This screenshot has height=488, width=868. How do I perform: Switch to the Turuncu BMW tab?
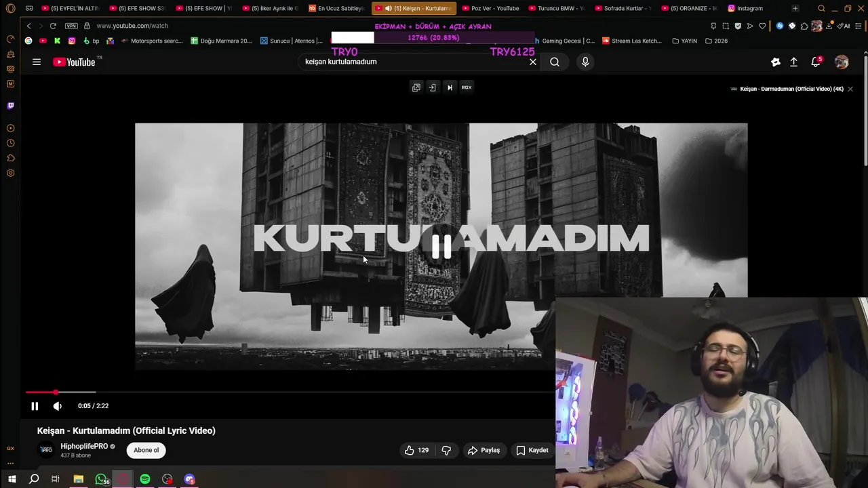(x=556, y=8)
